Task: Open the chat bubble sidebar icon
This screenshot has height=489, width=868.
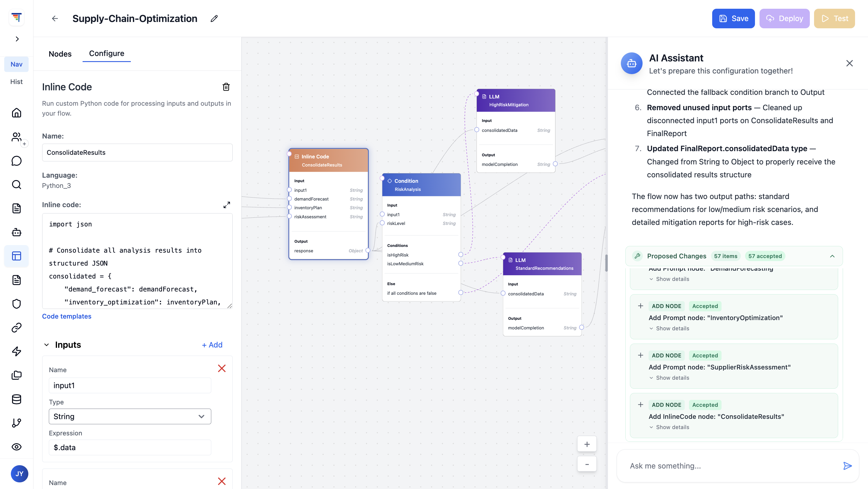Action: [17, 161]
